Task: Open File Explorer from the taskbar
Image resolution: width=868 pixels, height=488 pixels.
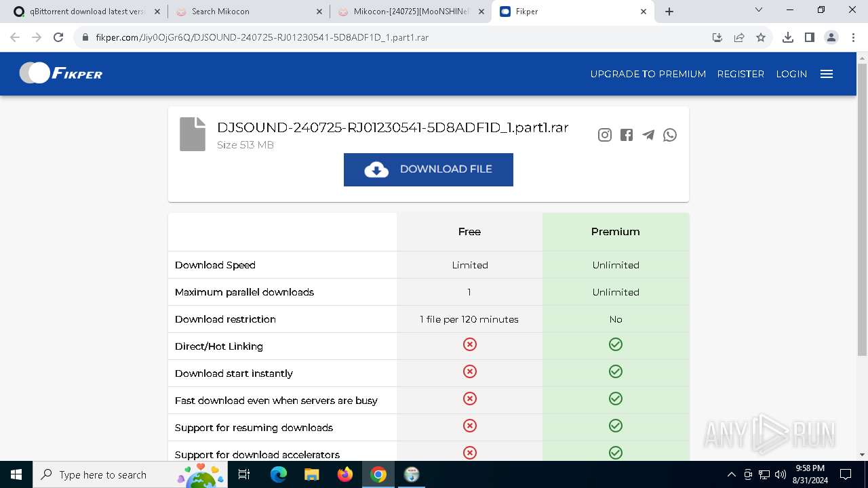Action: pyautogui.click(x=311, y=474)
